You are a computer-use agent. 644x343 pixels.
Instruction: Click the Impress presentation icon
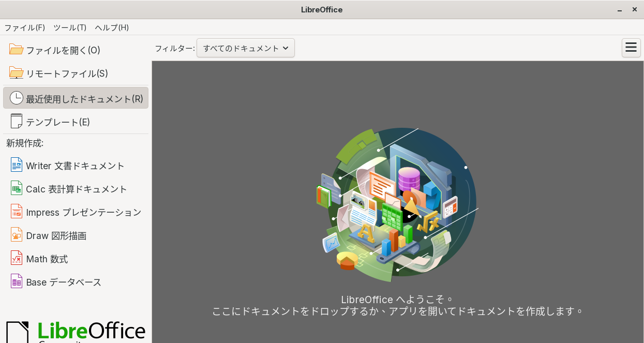coord(17,212)
